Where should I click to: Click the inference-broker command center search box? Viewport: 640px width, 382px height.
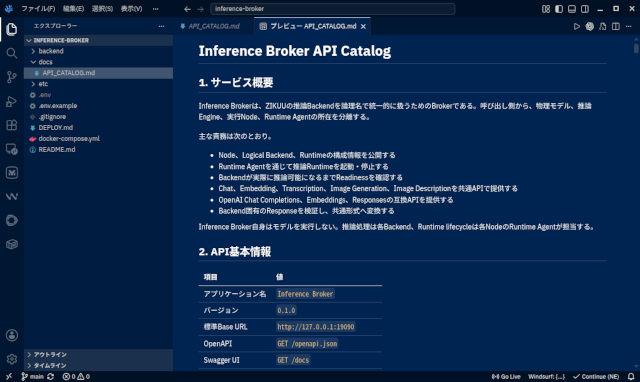(x=333, y=9)
